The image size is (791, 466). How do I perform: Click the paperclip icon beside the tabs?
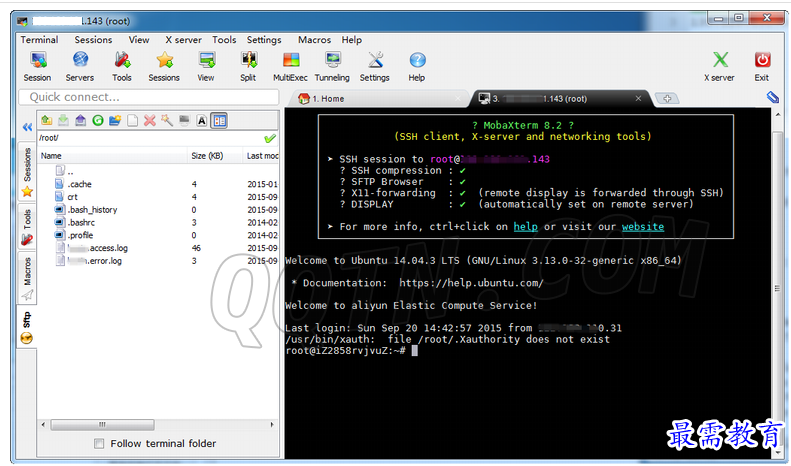[773, 98]
